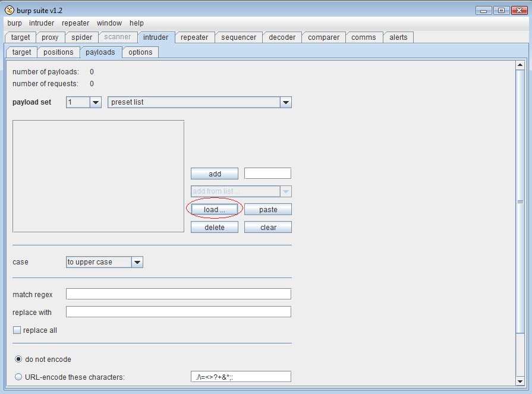The width and height of the screenshot is (532, 394).
Task: Open the positions sub-tab
Action: point(58,52)
